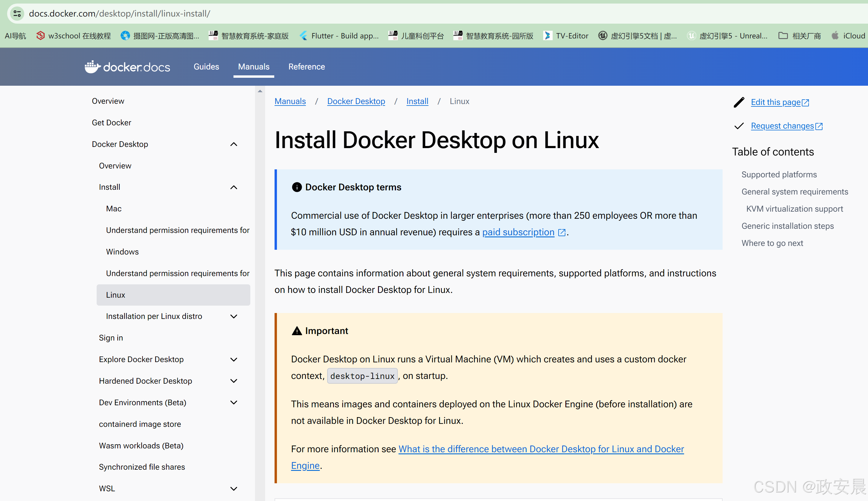Screen dimensions: 868x501
Task: Click the Manuals breadcrumb link
Action: [x=290, y=101]
